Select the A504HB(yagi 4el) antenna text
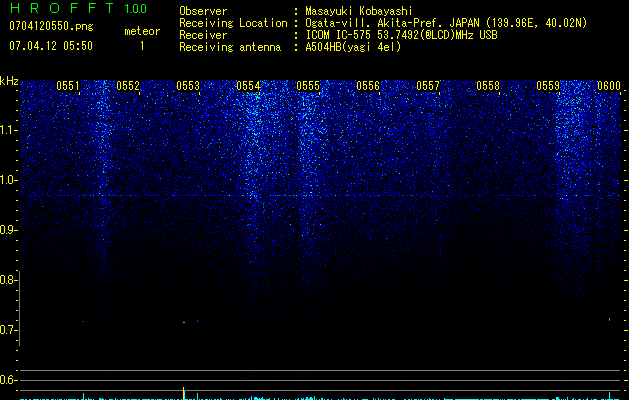 point(353,47)
